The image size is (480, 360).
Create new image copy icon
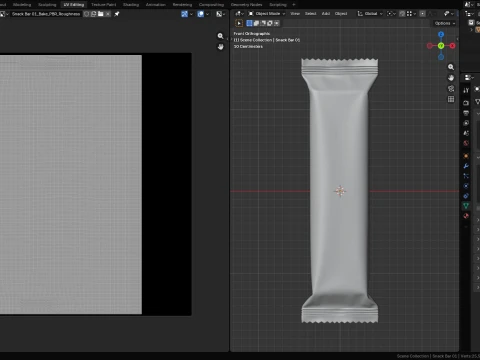tap(94, 14)
